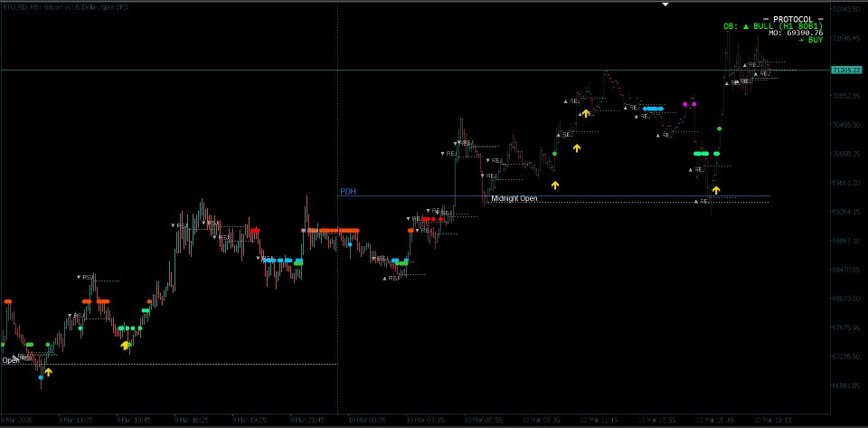Viewport: 868px width, 428px height.
Task: Click the 68073.00 price scale value
Action: (x=846, y=299)
